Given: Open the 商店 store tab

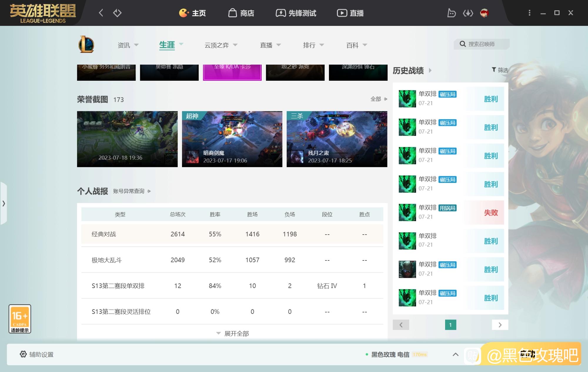Looking at the screenshot, I should (241, 13).
